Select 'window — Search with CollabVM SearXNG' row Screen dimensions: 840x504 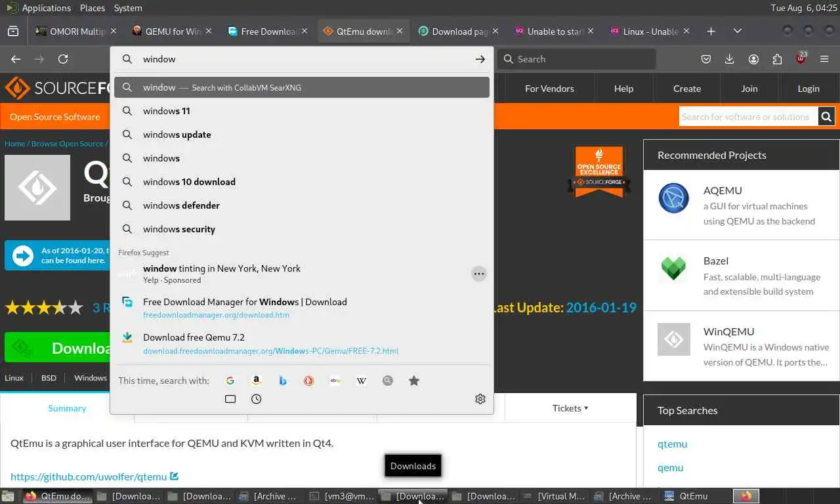pos(302,87)
